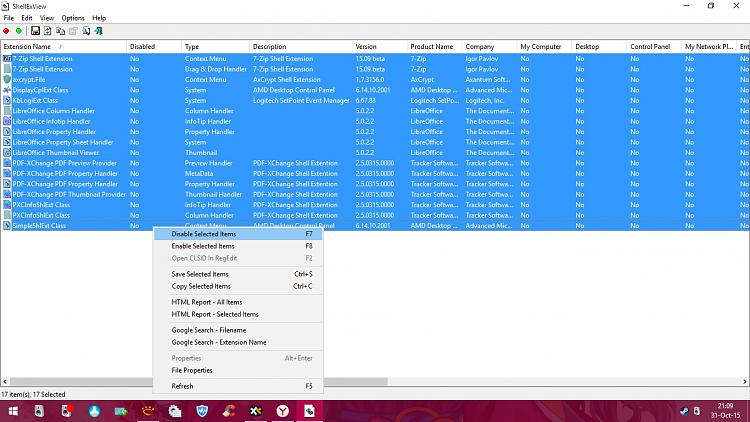The height and width of the screenshot is (422, 750).
Task: Sort by Company column header
Action: tap(489, 46)
